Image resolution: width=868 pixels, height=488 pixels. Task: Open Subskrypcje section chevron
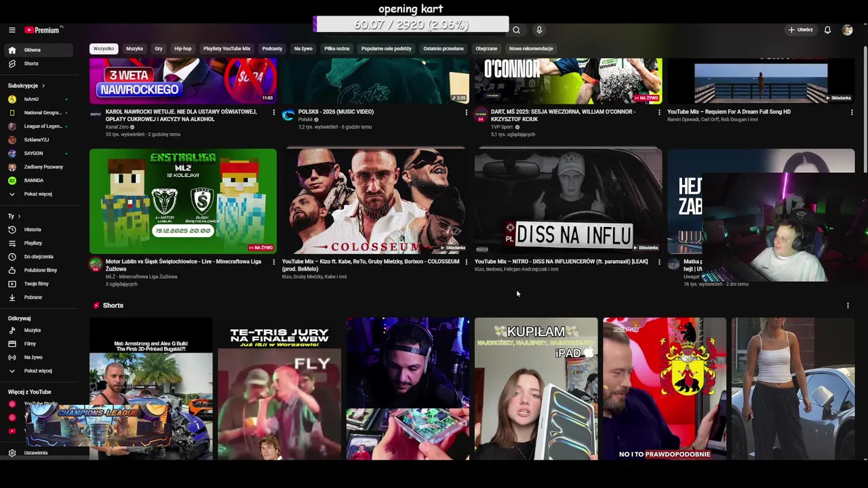point(43,86)
